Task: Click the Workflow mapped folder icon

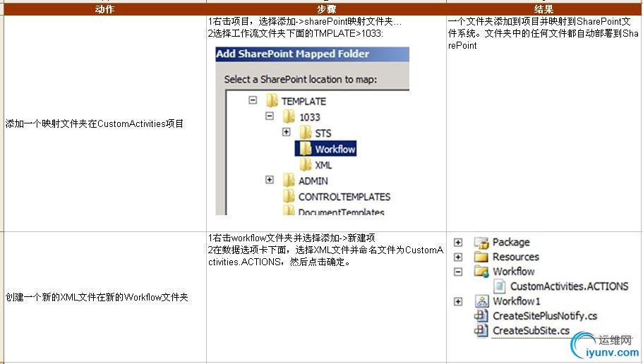Action: [481, 272]
